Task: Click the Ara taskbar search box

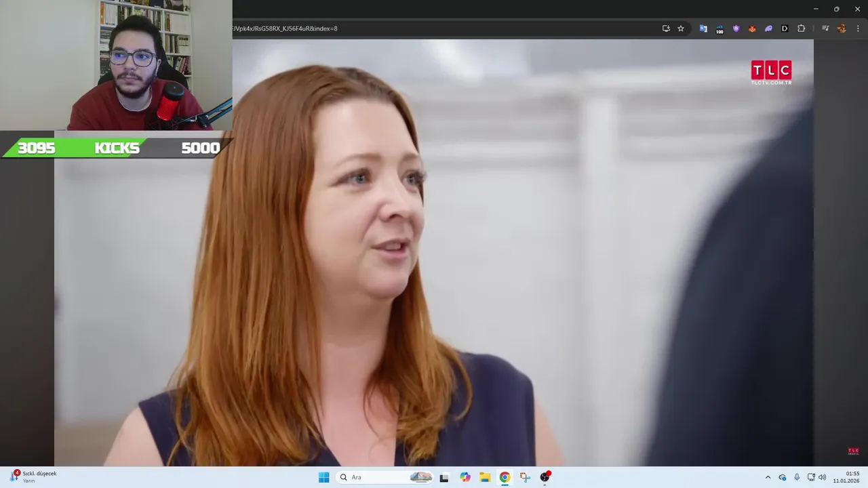Action: pos(385,477)
